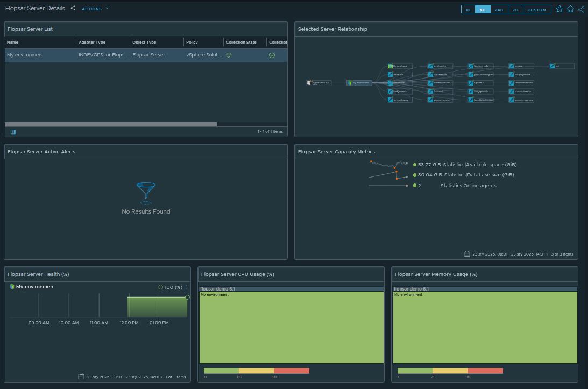
Task: Select the adservice node in relationship graph
Action: (x=400, y=75)
